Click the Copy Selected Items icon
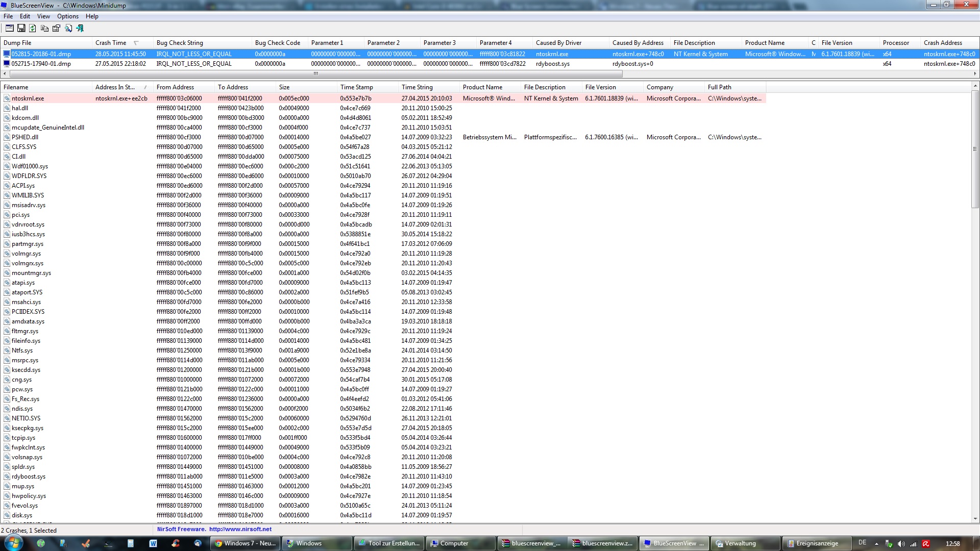Image resolution: width=980 pixels, height=551 pixels. 44,29
